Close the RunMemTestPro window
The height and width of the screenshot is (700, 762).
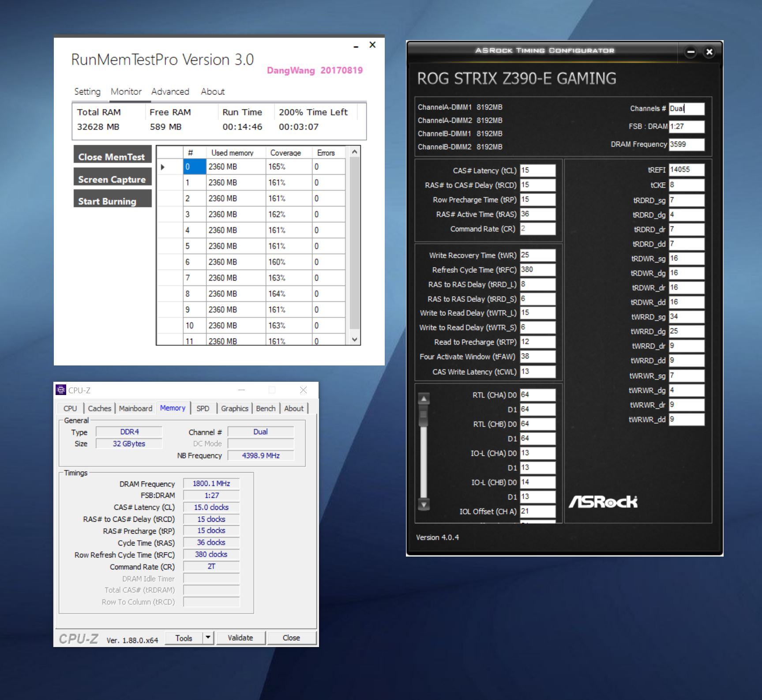click(372, 45)
